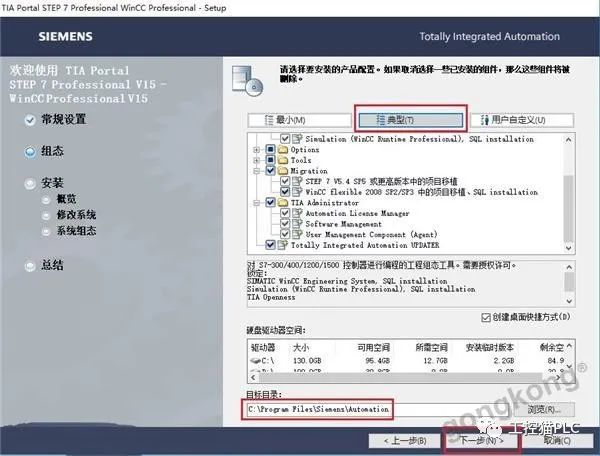Click the 常规设置 step checkmark icon
Viewport: 600px width, 456px height.
coord(30,121)
